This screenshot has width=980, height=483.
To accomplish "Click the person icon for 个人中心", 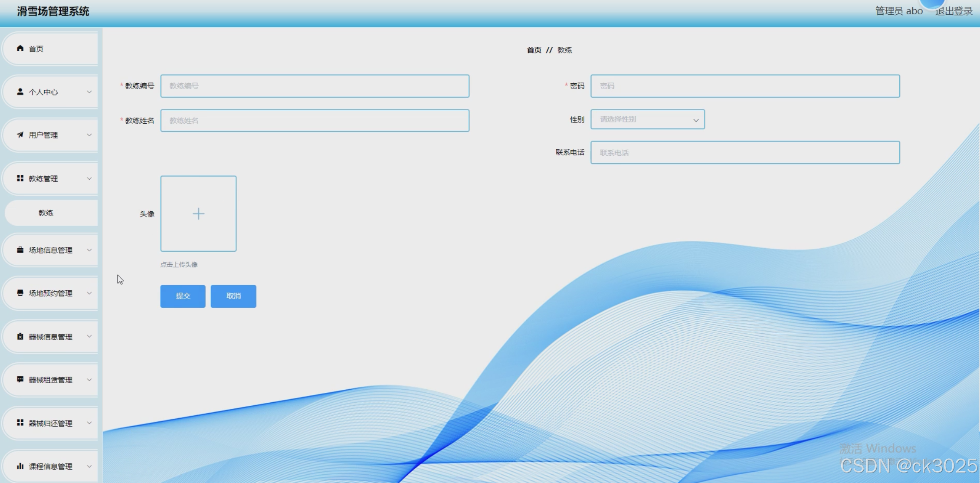I will pyautogui.click(x=20, y=92).
